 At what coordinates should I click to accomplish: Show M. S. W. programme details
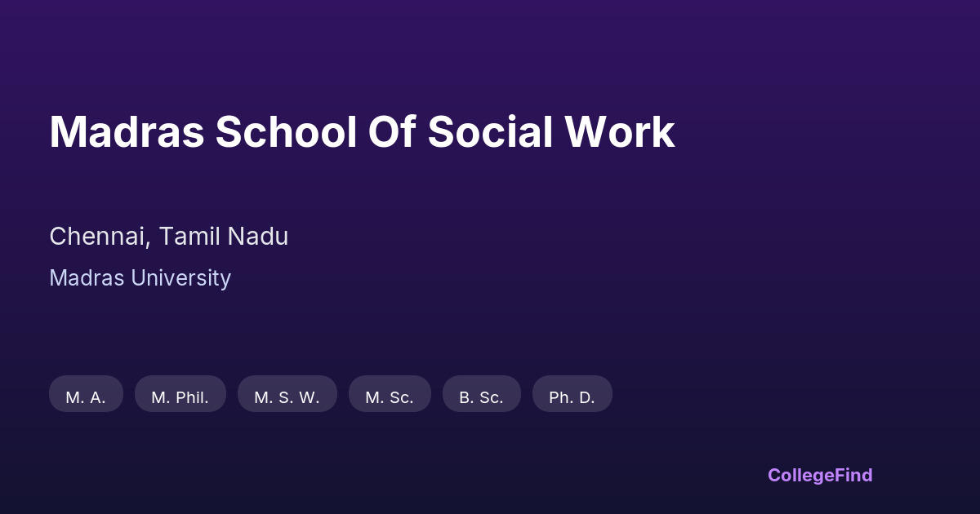coord(287,397)
